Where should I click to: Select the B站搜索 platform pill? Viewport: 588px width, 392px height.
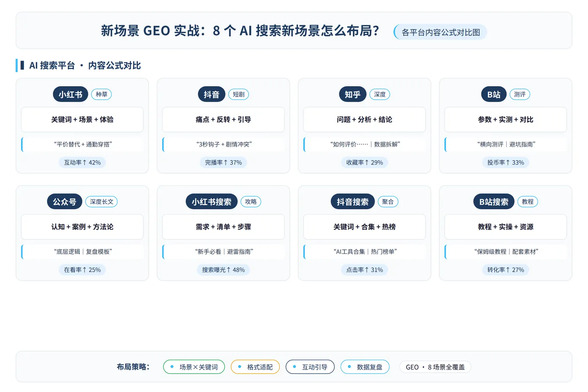tap(494, 202)
